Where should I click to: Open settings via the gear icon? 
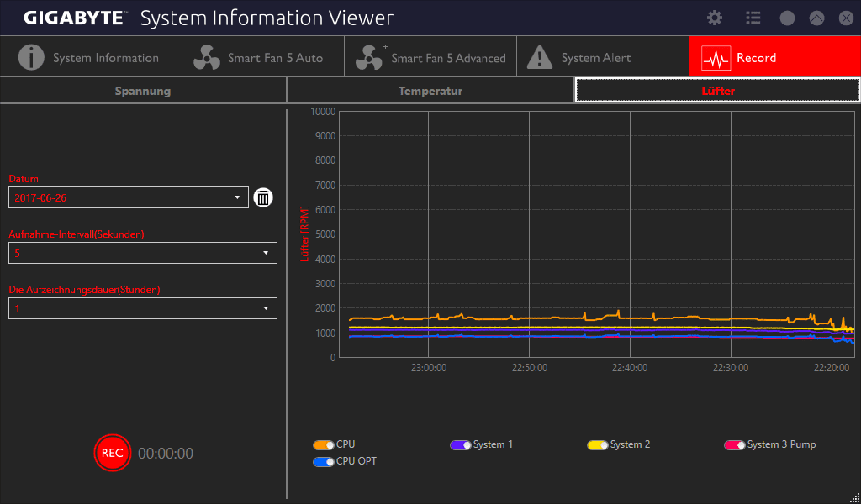click(715, 18)
